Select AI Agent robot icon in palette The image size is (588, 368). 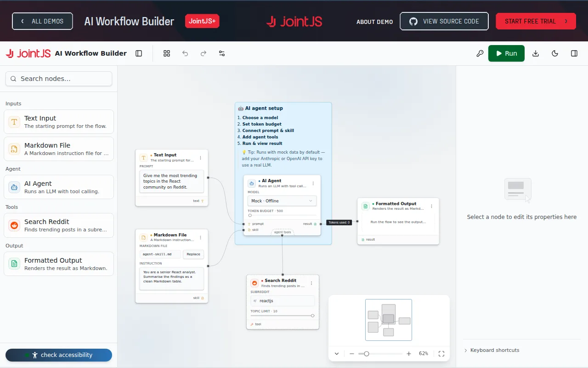14,187
